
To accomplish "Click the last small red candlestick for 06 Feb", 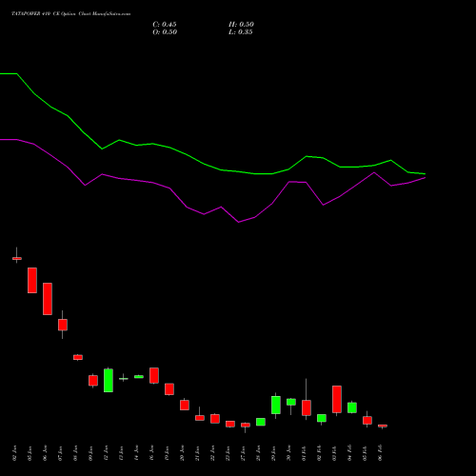I will (383, 426).
